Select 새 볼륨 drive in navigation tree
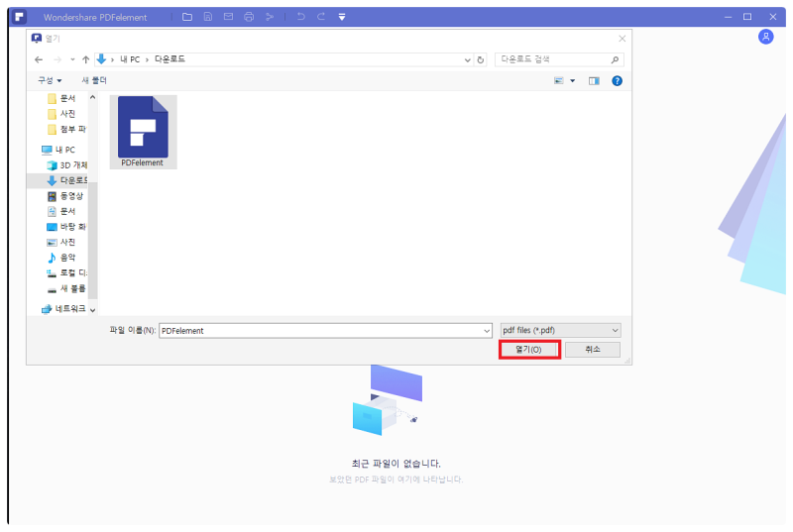 (66, 288)
